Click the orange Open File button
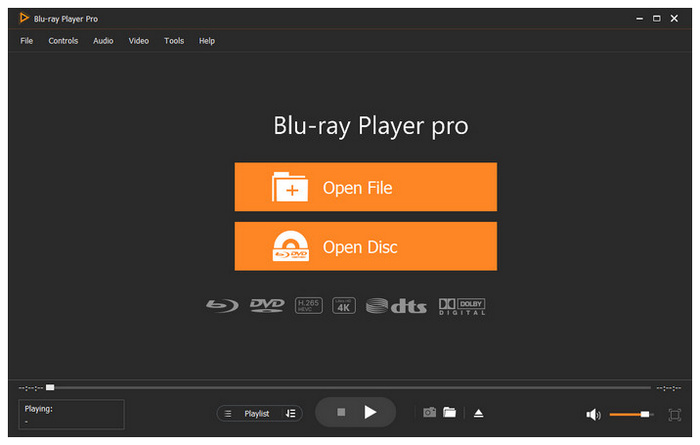 (x=366, y=187)
